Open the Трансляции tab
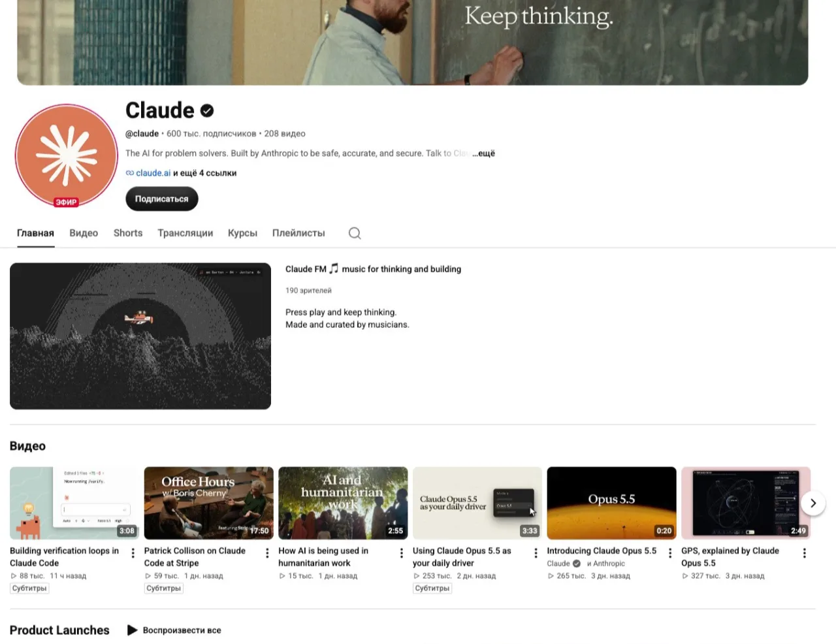 coord(185,233)
